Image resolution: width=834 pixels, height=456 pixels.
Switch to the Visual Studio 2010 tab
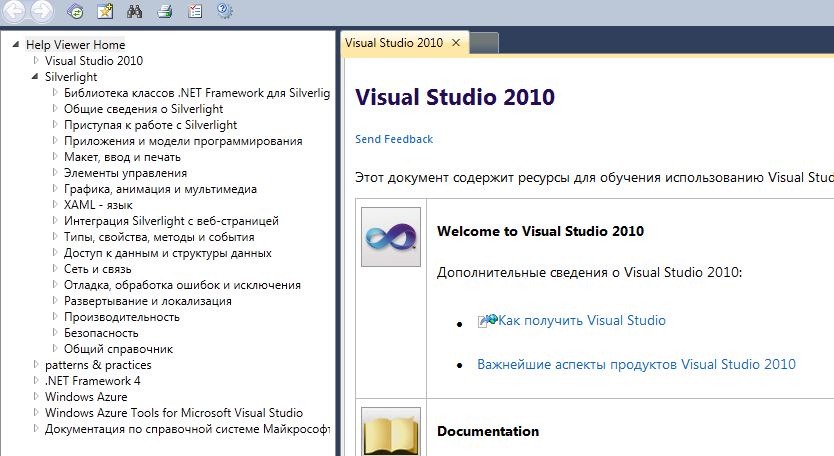click(x=393, y=43)
